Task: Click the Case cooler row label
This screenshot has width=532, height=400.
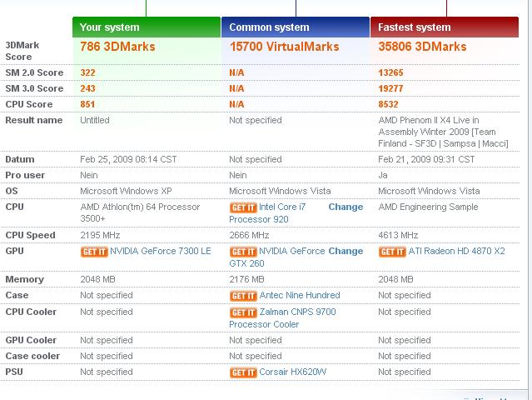Action: point(32,356)
